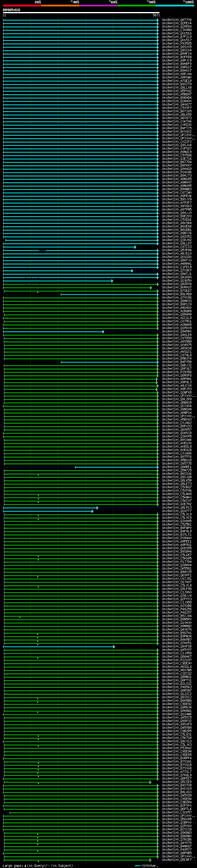Select hit label UniRef100_Q38JH2
The width and height of the screenshot is (197, 868).
177,240
